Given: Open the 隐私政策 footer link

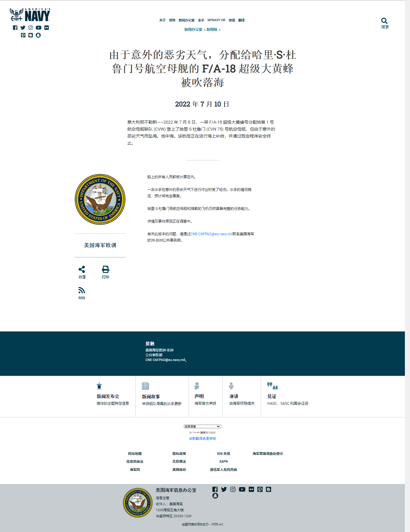Looking at the screenshot, I should 179,454.
